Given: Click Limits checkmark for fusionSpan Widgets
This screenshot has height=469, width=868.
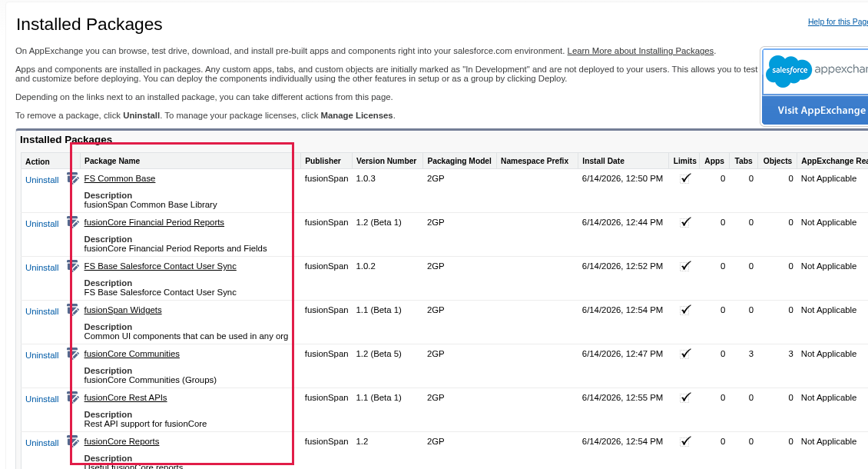Looking at the screenshot, I should (685, 310).
